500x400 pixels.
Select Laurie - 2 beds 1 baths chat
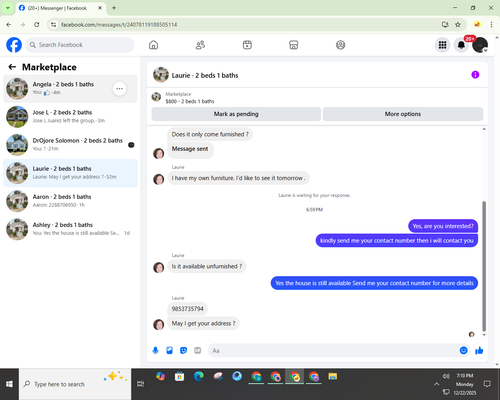[70, 173]
